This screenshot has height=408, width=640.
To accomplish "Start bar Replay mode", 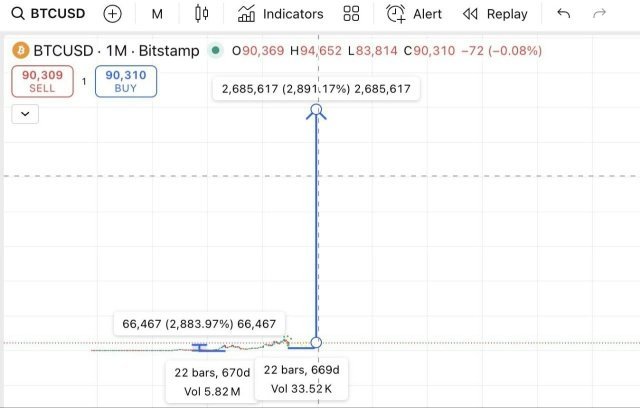I will click(495, 14).
